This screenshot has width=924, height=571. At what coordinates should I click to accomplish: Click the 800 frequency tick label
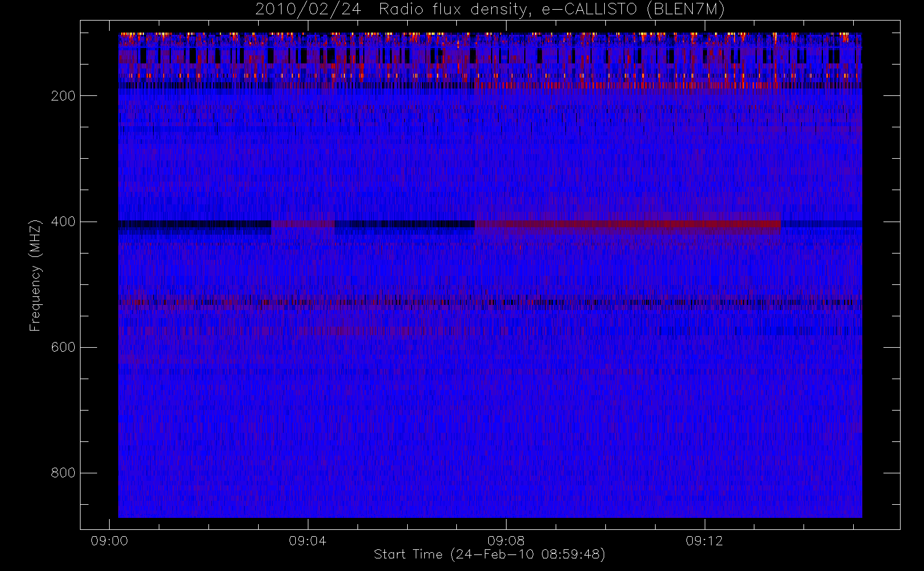pos(63,473)
